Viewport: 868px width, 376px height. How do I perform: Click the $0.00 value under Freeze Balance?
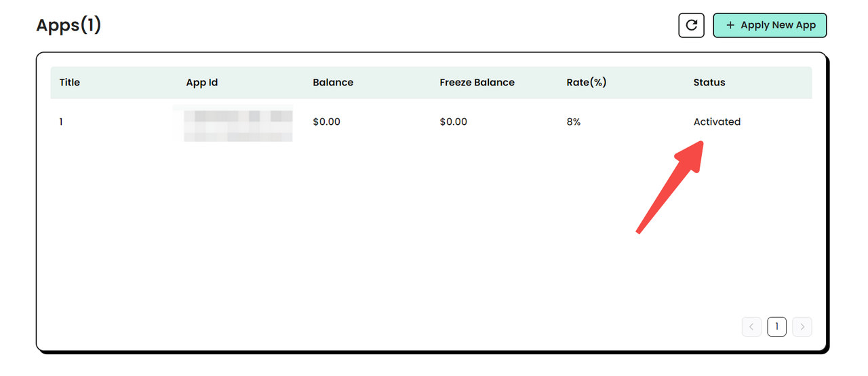454,122
